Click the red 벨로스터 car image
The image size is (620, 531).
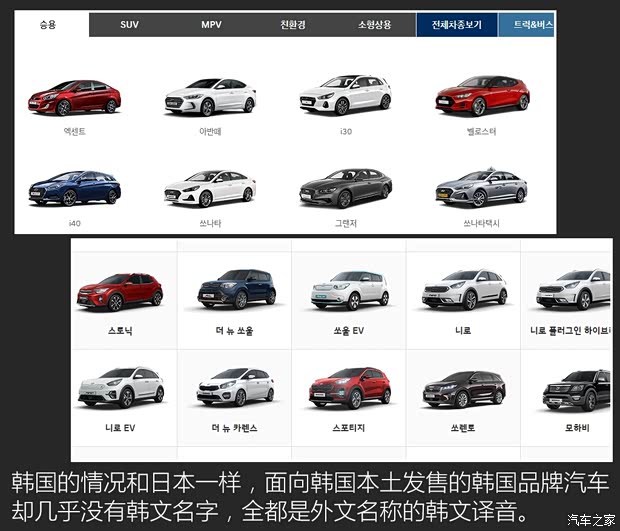pos(482,96)
